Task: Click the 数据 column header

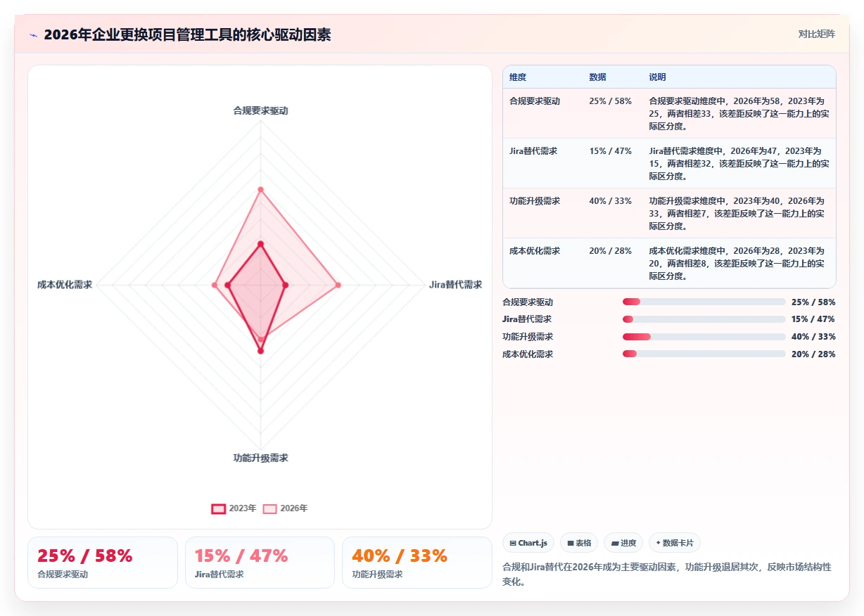Action: [597, 77]
